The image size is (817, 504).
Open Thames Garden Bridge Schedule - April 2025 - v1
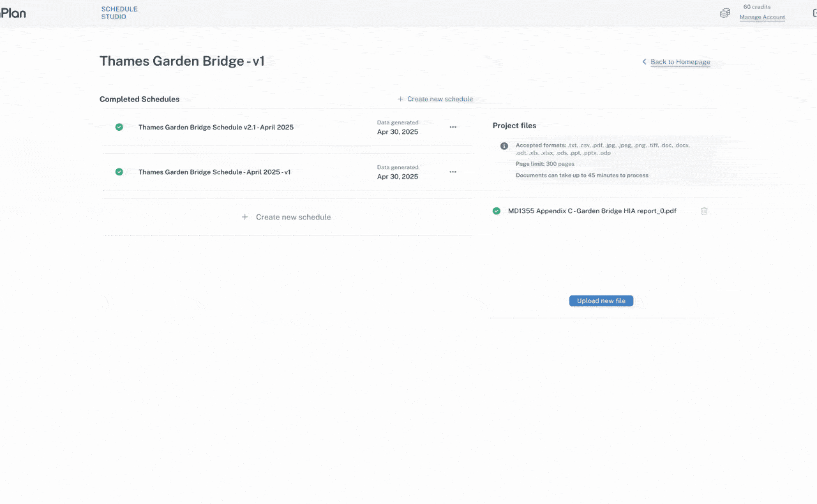pos(214,172)
